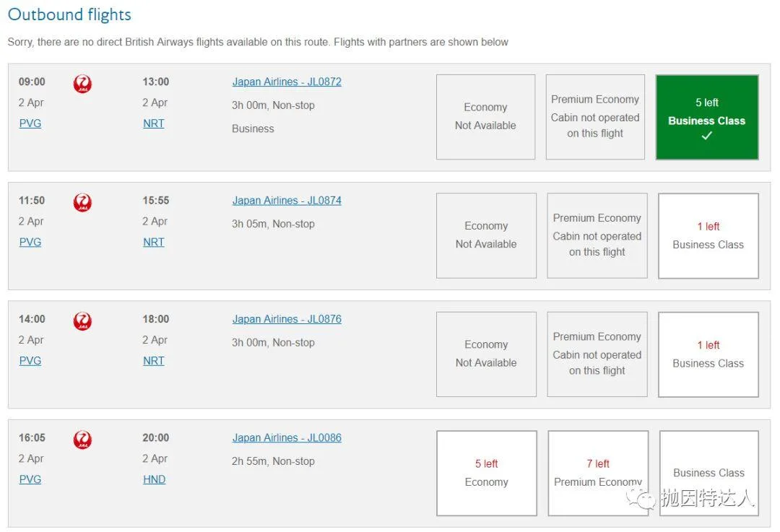Click Economy Not Available box on JL0872
The image size is (780, 532).
[485, 117]
